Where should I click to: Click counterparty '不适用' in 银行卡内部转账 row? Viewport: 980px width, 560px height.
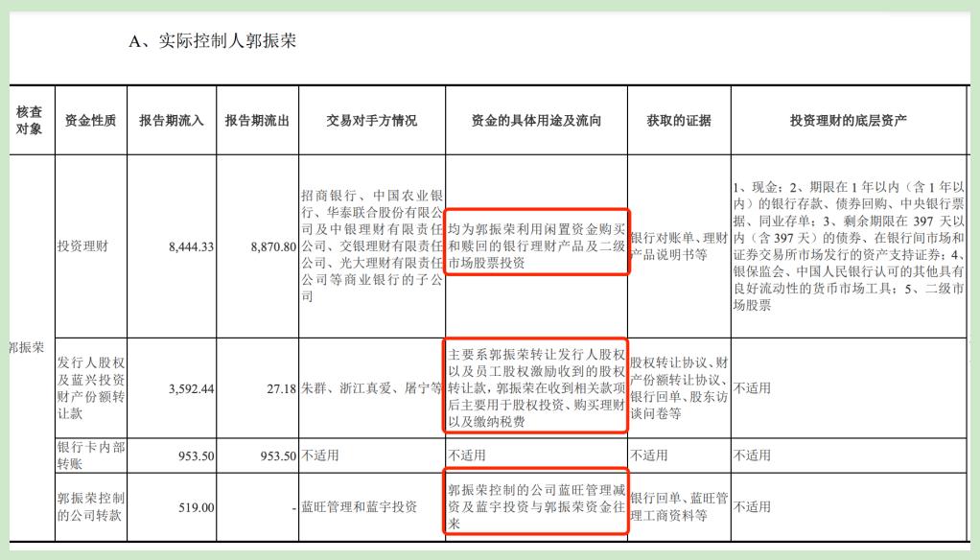click(x=320, y=455)
